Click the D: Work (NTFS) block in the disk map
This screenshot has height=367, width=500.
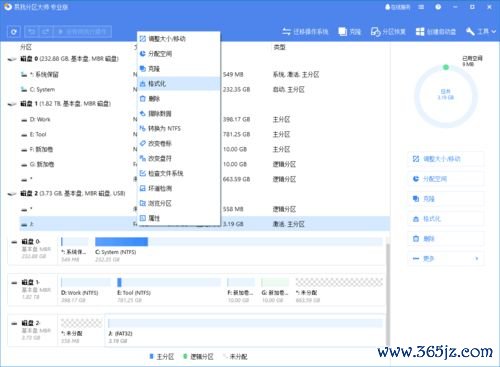(x=86, y=283)
